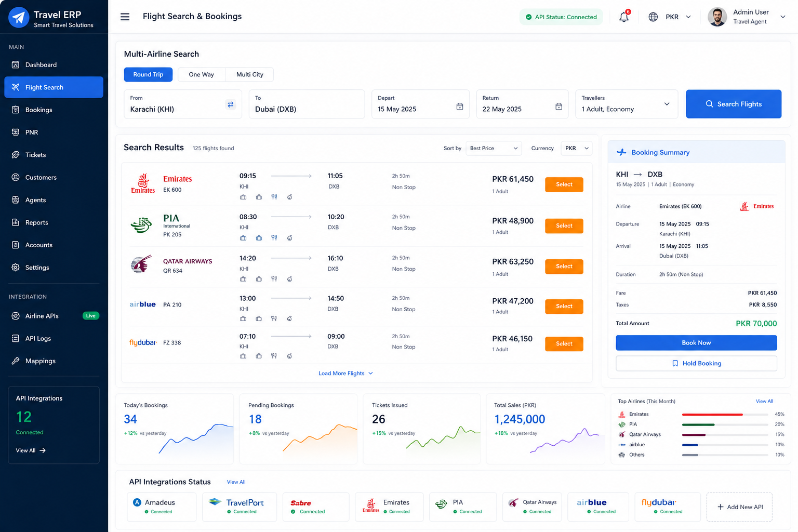798x532 pixels.
Task: Open the Amadeus integration card
Action: tap(162, 507)
